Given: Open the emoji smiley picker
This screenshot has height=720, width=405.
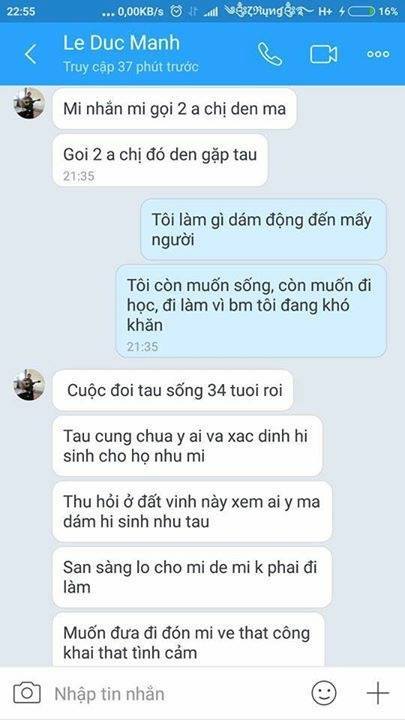Looking at the screenshot, I should 324,693.
